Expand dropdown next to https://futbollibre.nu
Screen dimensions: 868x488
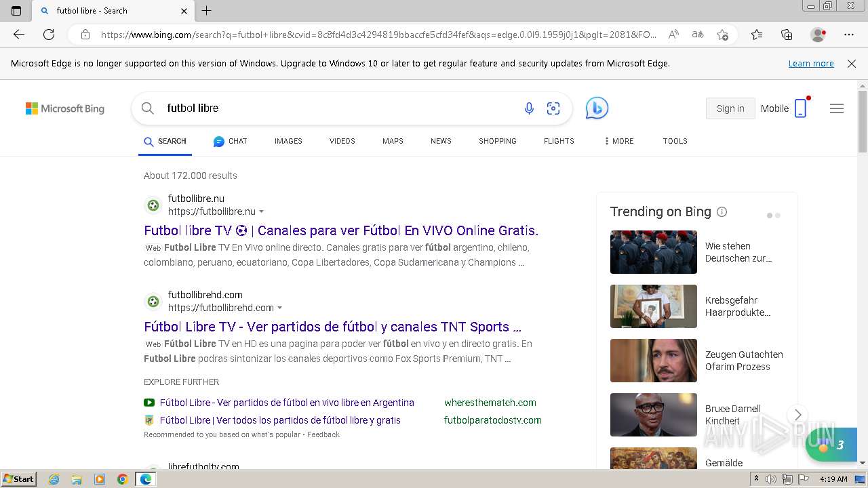click(262, 212)
